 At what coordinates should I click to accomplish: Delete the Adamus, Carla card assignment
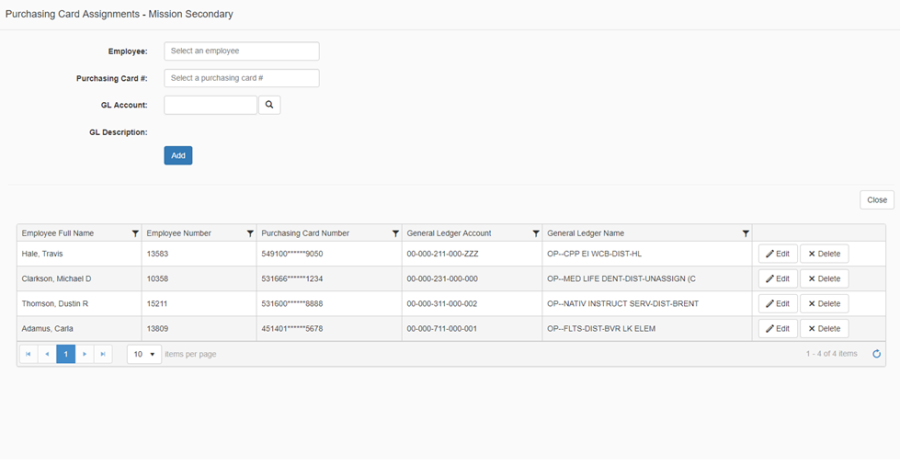tap(824, 329)
